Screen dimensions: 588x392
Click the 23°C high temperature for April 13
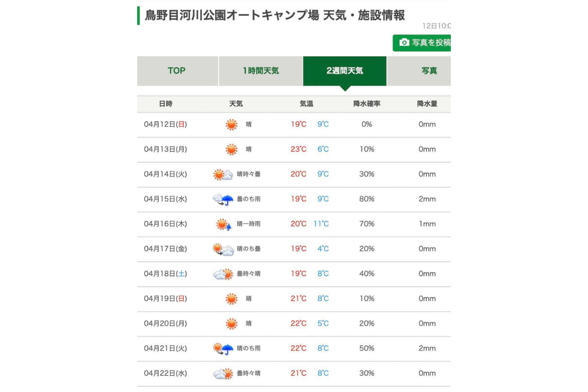click(x=298, y=149)
